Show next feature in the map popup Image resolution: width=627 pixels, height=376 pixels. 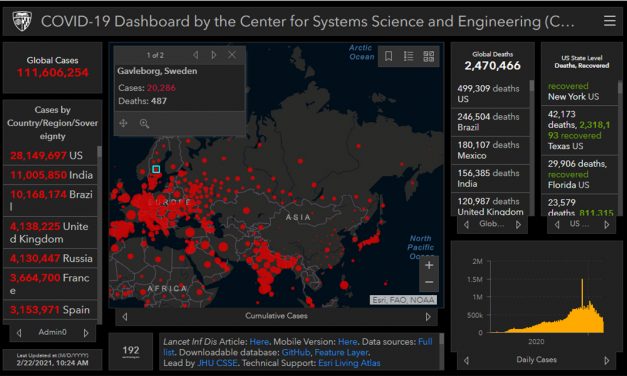coord(214,55)
